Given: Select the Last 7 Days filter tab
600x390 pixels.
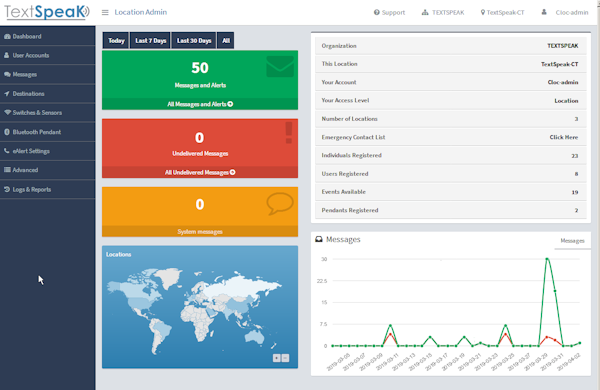Looking at the screenshot, I should [150, 41].
